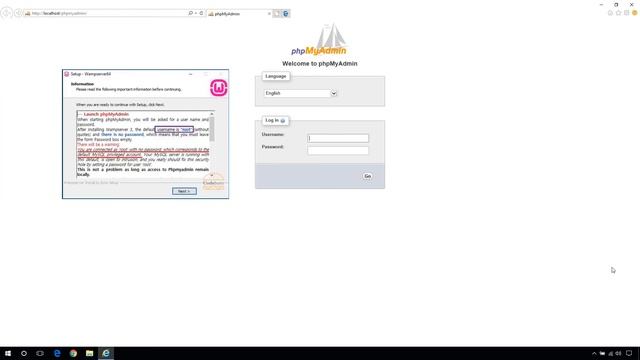Image resolution: width=640 pixels, height=360 pixels.
Task: Click Next in the Wampserver Setup dialog
Action: click(x=184, y=191)
